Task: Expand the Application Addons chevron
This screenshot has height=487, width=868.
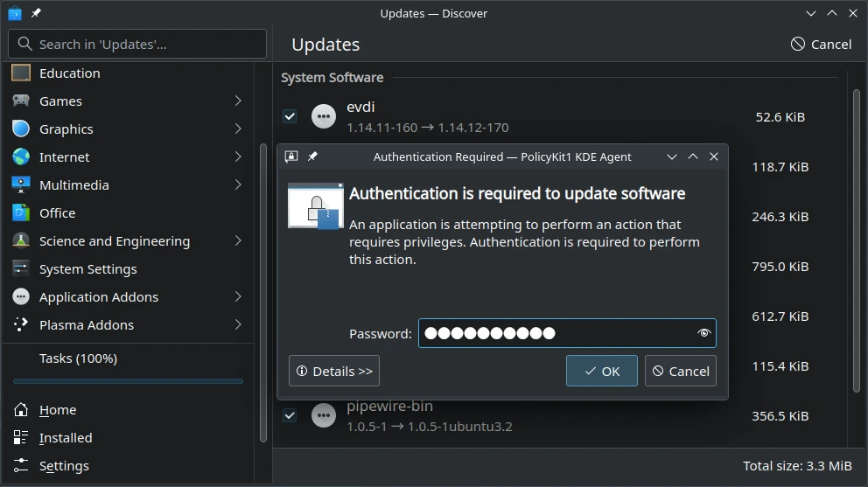Action: [238, 297]
